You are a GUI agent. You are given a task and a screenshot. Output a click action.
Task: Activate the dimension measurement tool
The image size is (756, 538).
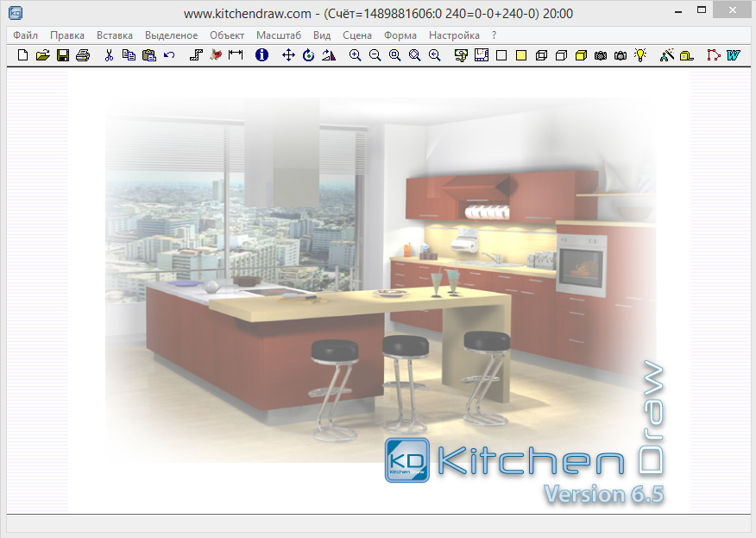(236, 55)
